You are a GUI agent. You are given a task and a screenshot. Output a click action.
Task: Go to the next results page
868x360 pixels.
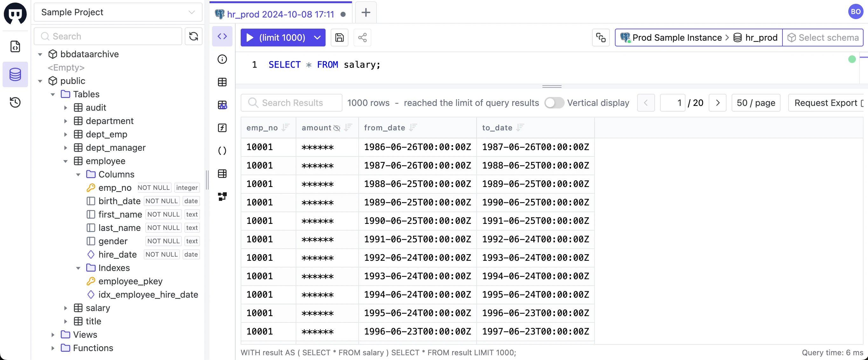coord(717,103)
